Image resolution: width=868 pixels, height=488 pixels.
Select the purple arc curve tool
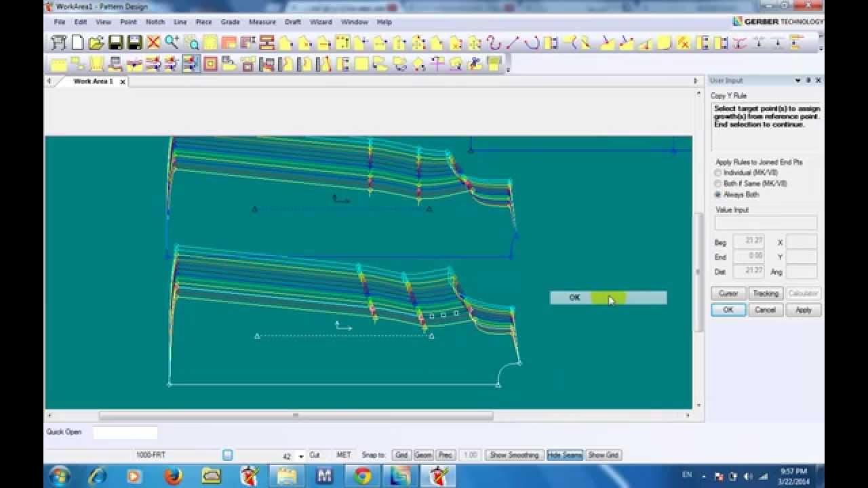click(x=532, y=43)
